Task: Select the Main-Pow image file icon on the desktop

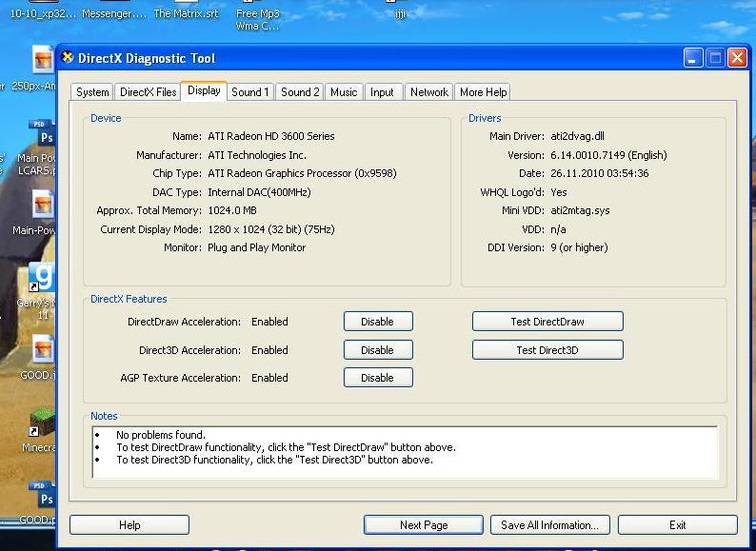Action: tap(44, 204)
